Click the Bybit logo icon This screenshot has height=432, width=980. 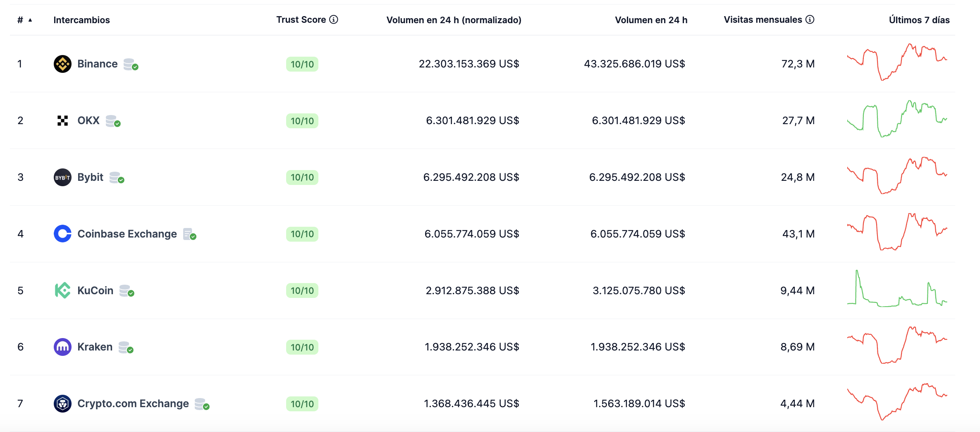click(62, 177)
